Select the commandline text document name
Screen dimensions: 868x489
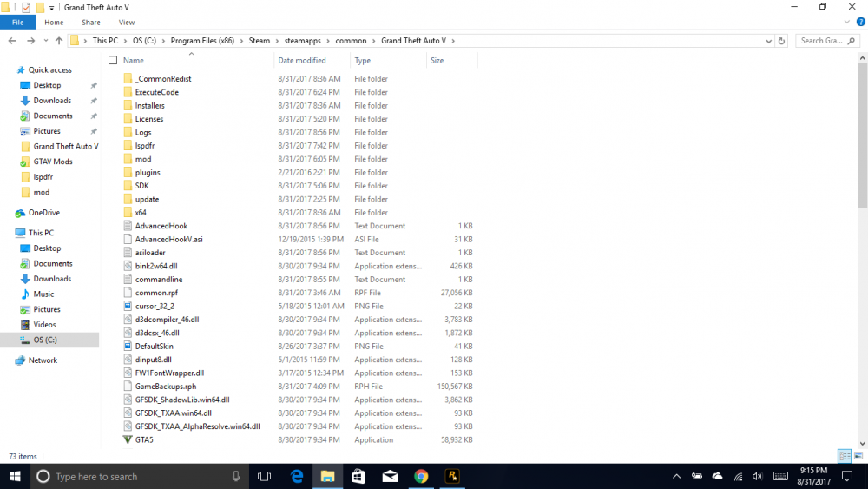coord(159,279)
